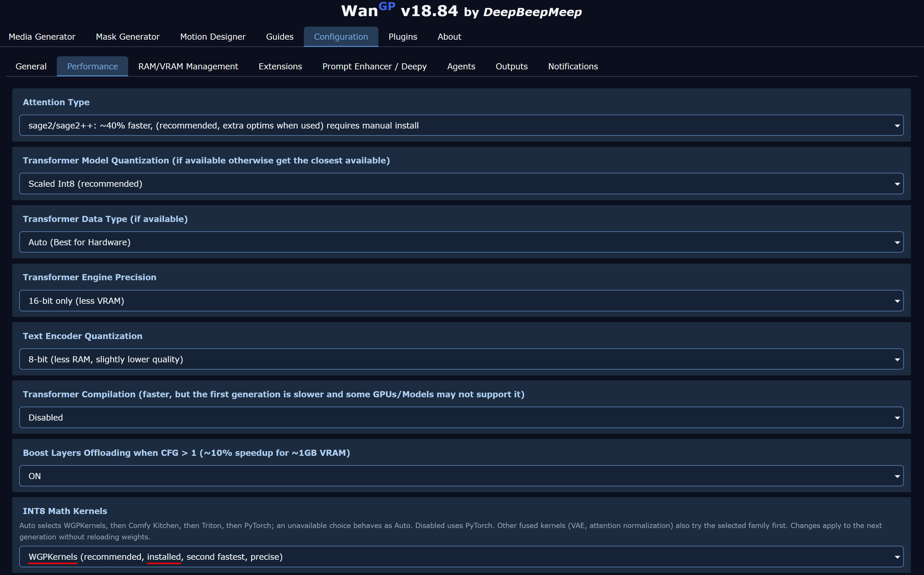
Task: Click the Auto (Best for Hardware) arrow
Action: [897, 242]
